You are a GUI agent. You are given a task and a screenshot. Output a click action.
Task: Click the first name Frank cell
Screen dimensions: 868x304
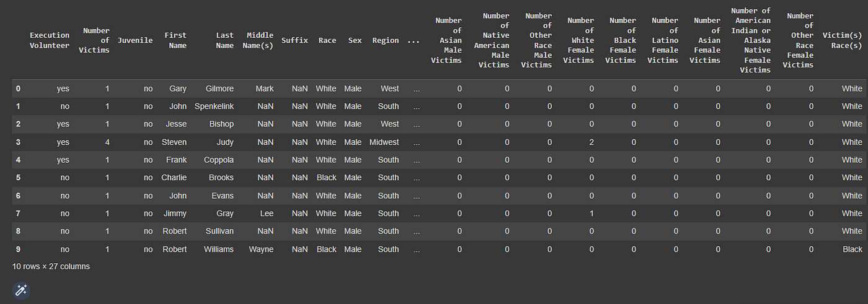176,160
